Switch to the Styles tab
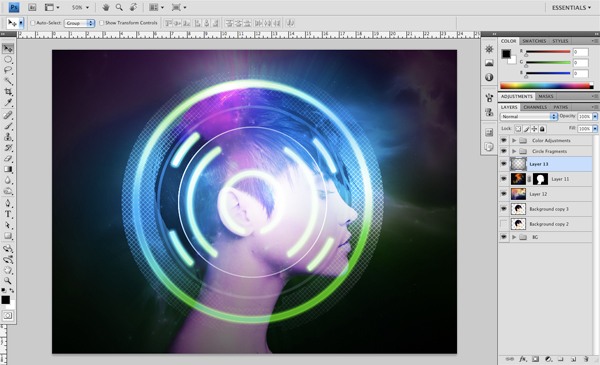The height and width of the screenshot is (365, 600). coord(560,41)
